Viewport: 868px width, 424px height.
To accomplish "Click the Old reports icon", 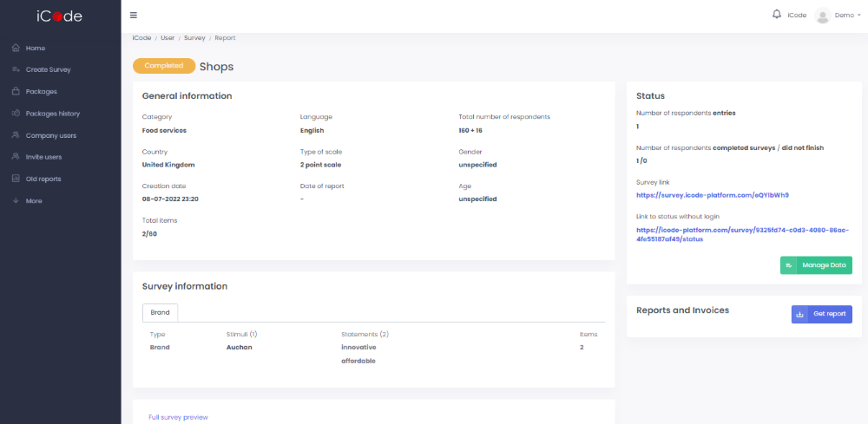I will pyautogui.click(x=16, y=179).
